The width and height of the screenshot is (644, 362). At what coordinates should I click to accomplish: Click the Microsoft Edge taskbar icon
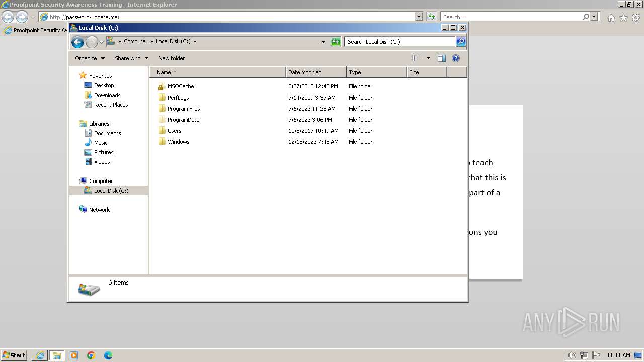click(x=108, y=355)
